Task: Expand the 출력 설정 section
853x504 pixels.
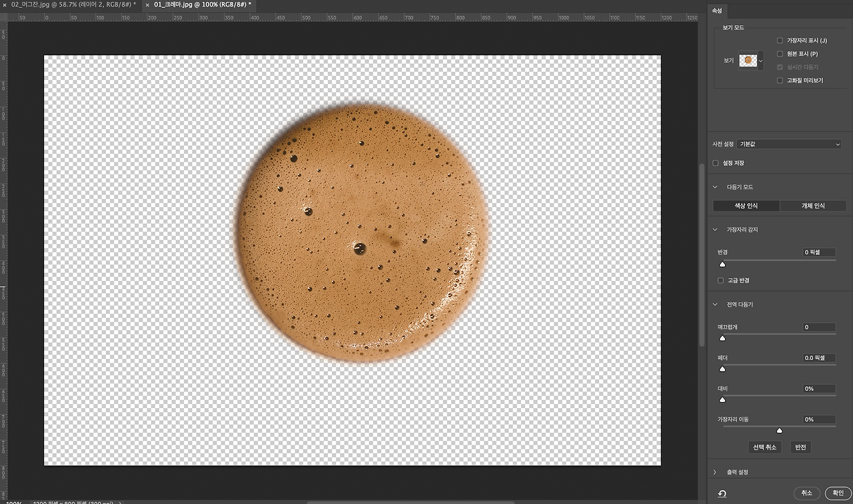Action: 715,472
